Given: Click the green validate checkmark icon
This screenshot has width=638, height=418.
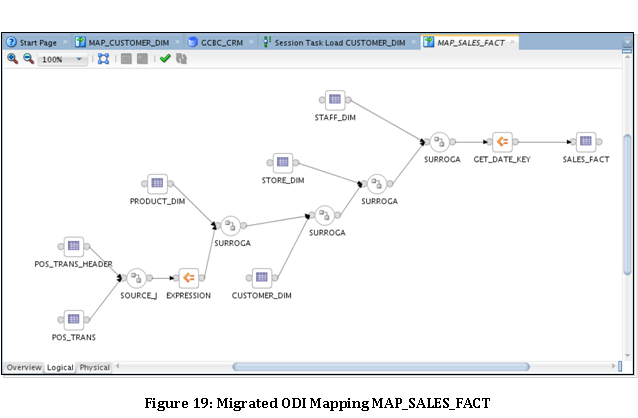Looking at the screenshot, I should click(x=165, y=59).
